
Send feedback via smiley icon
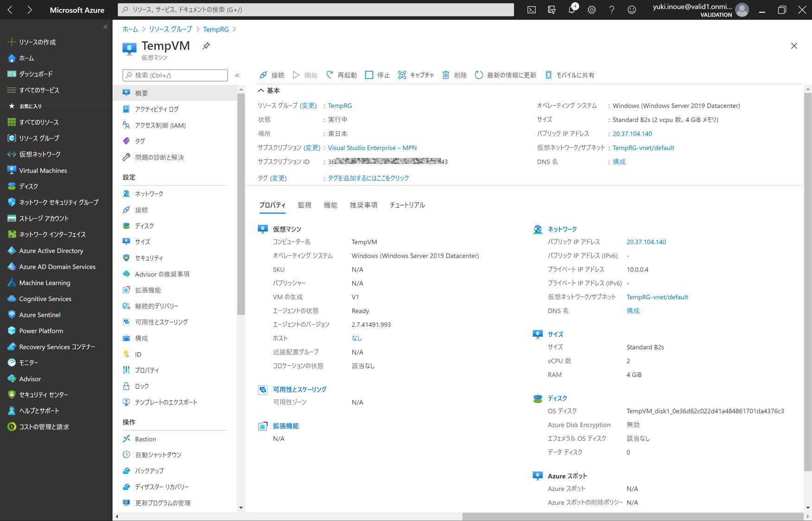[631, 10]
